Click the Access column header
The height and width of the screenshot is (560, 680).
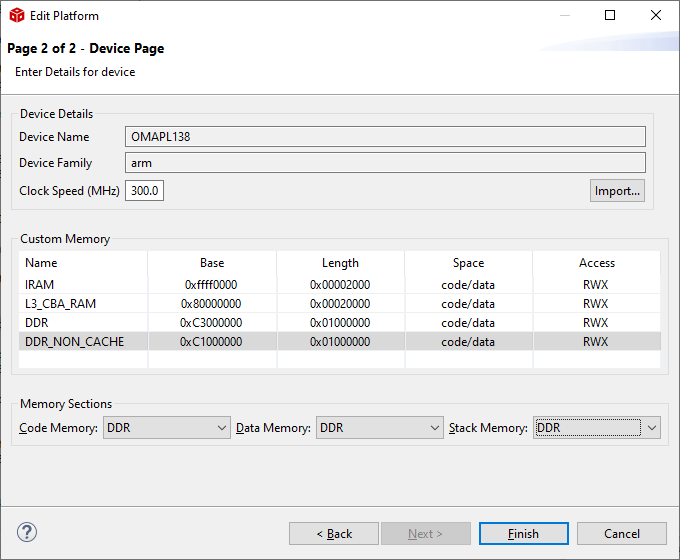tap(596, 263)
